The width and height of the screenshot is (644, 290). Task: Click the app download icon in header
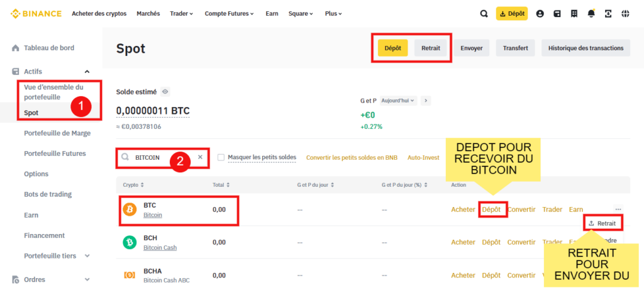[608, 14]
